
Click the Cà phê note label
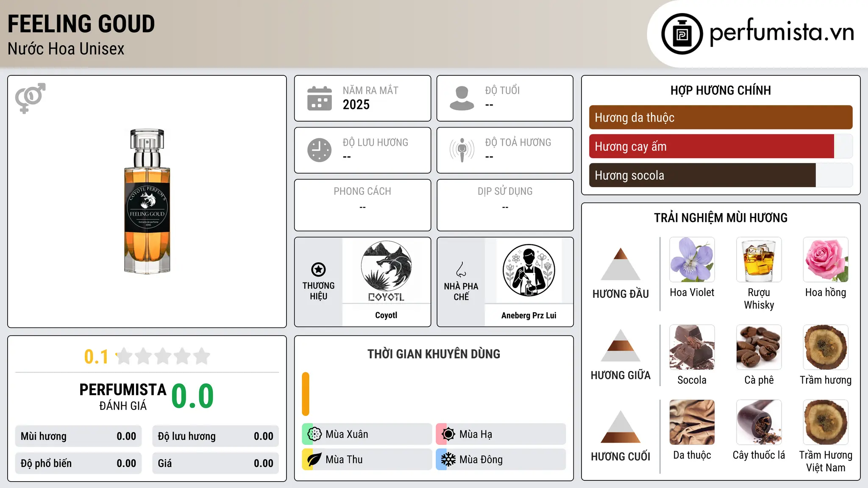[x=759, y=380]
